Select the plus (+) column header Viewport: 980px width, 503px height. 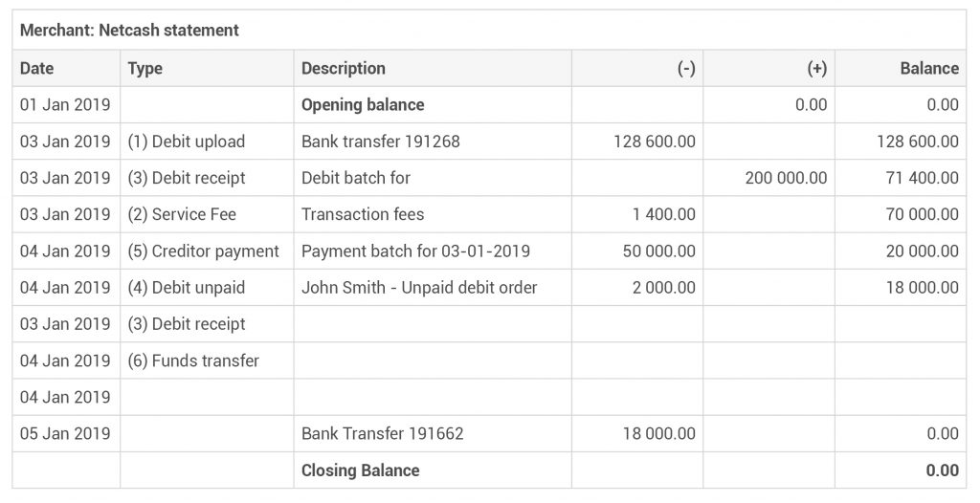817,69
